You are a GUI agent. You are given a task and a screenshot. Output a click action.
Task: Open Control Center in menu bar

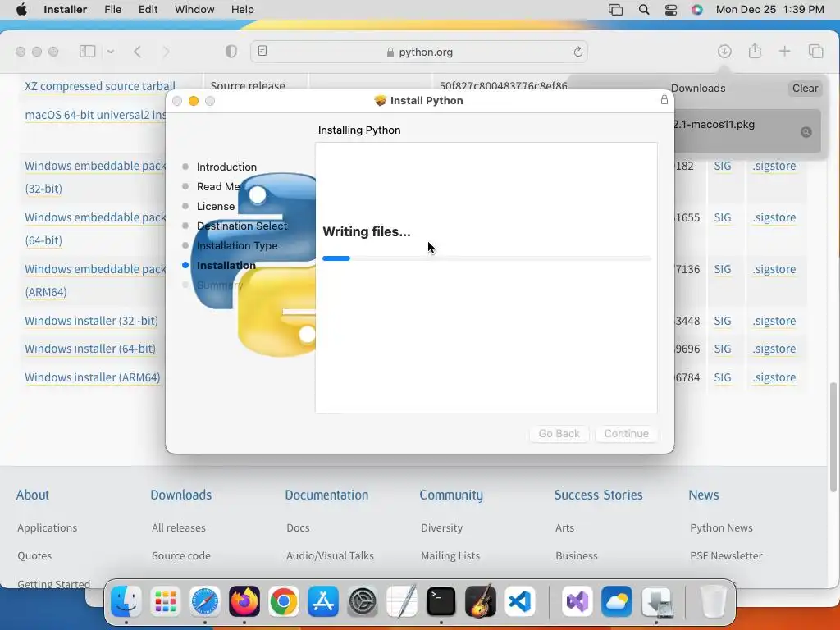pos(671,10)
